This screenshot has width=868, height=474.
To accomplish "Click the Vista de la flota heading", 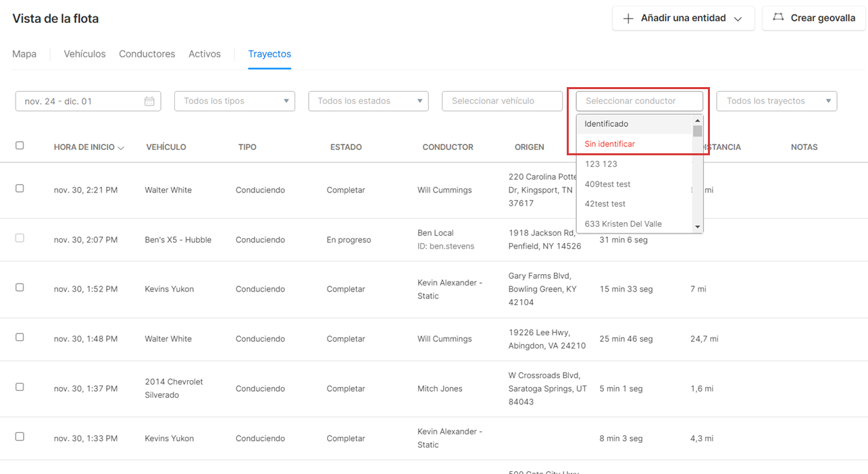I will [55, 19].
